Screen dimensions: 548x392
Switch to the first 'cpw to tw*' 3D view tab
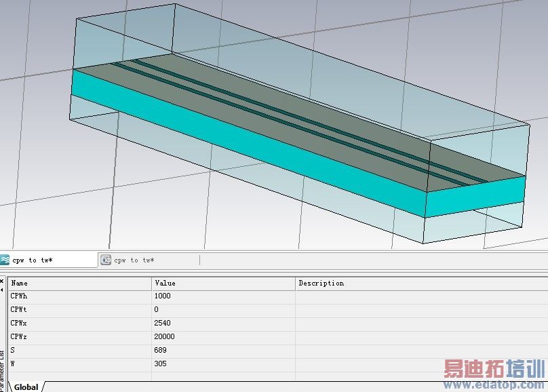(x=49, y=260)
